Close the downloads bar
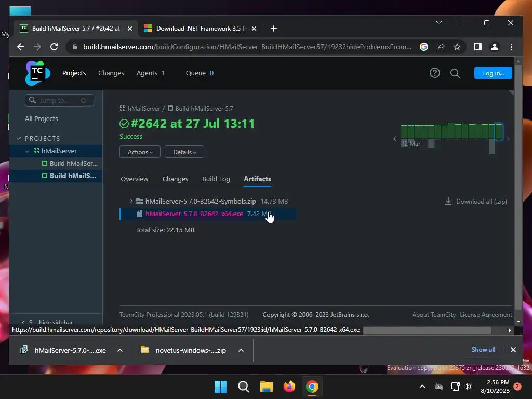Viewport: 532px width, 399px height. pyautogui.click(x=513, y=350)
